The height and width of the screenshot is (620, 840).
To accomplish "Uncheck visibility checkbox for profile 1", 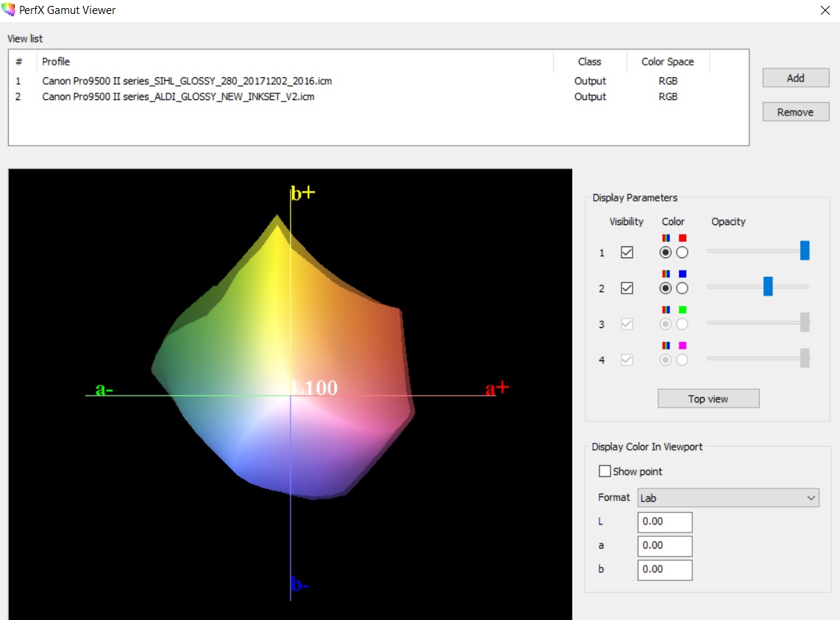I will point(627,252).
